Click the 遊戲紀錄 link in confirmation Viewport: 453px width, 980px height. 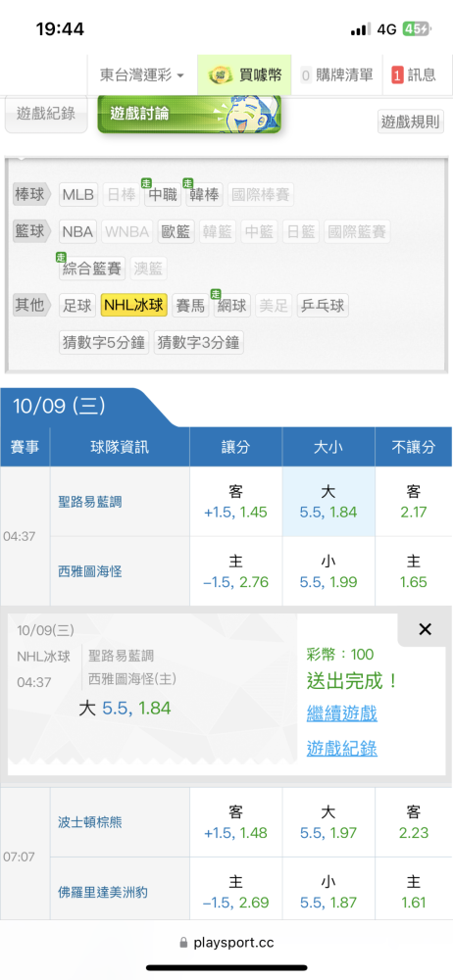(x=341, y=748)
